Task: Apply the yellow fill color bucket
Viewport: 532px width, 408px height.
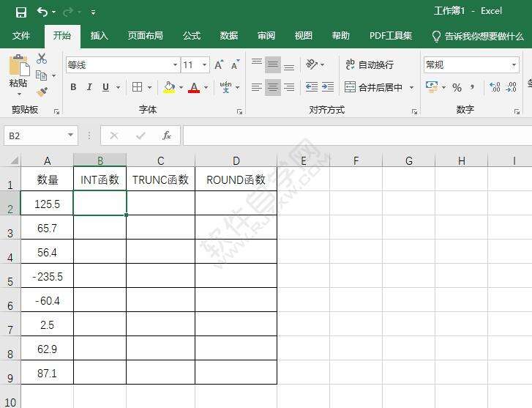Action: pyautogui.click(x=169, y=87)
